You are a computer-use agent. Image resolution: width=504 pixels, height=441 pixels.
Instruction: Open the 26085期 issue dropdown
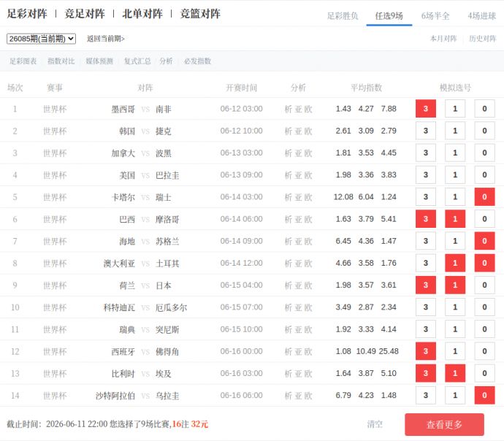coord(41,39)
